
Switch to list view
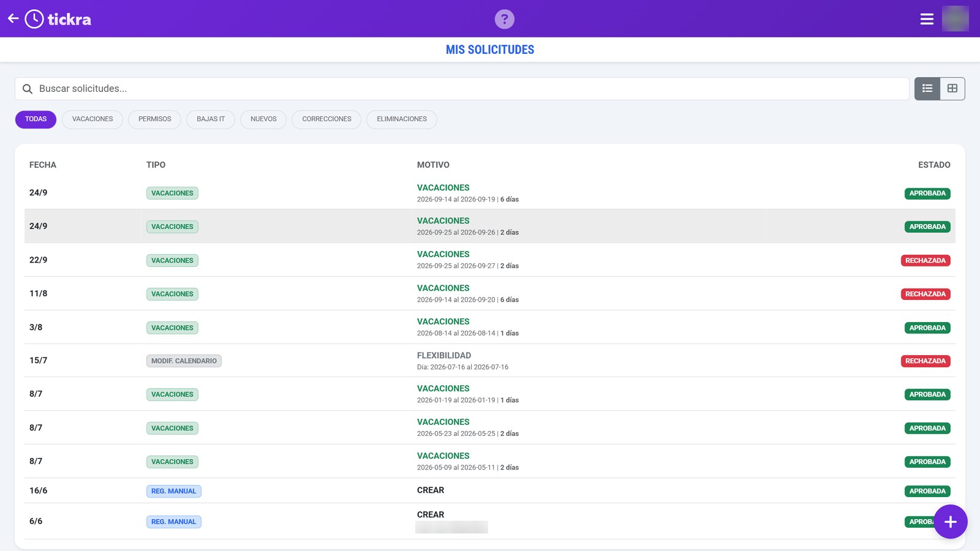[x=927, y=89]
